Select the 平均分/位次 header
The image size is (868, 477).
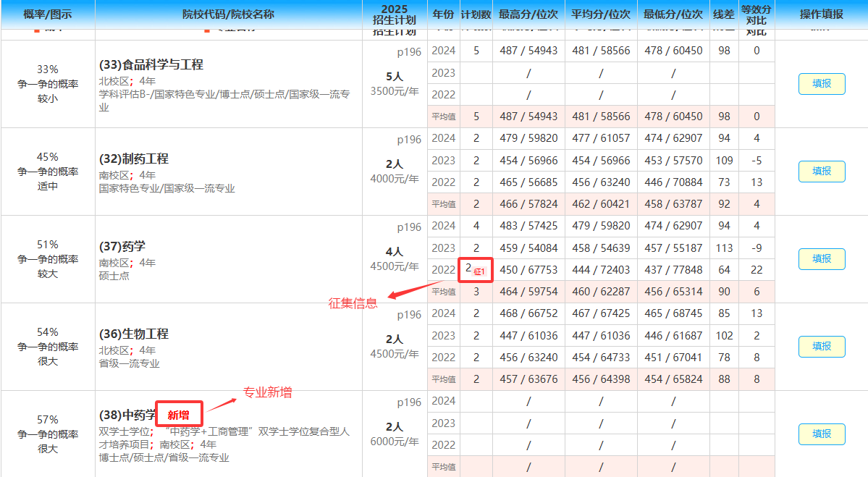[x=601, y=14]
